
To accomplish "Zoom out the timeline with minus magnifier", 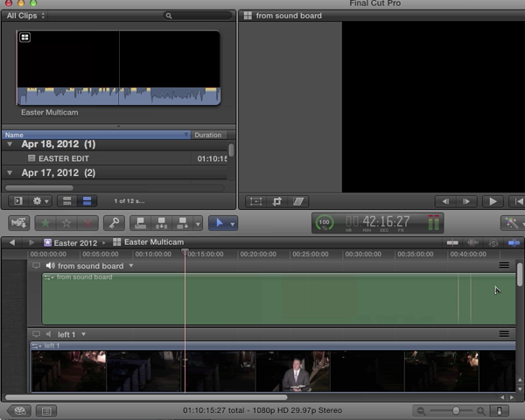I will coord(421,411).
